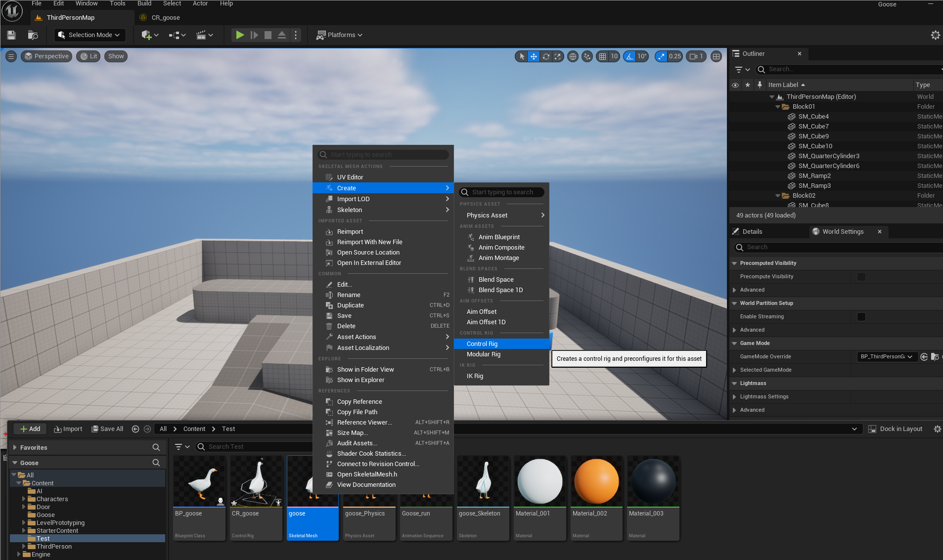943x560 pixels.
Task: Toggle world/local coordinate space globe icon
Action: [x=573, y=56]
